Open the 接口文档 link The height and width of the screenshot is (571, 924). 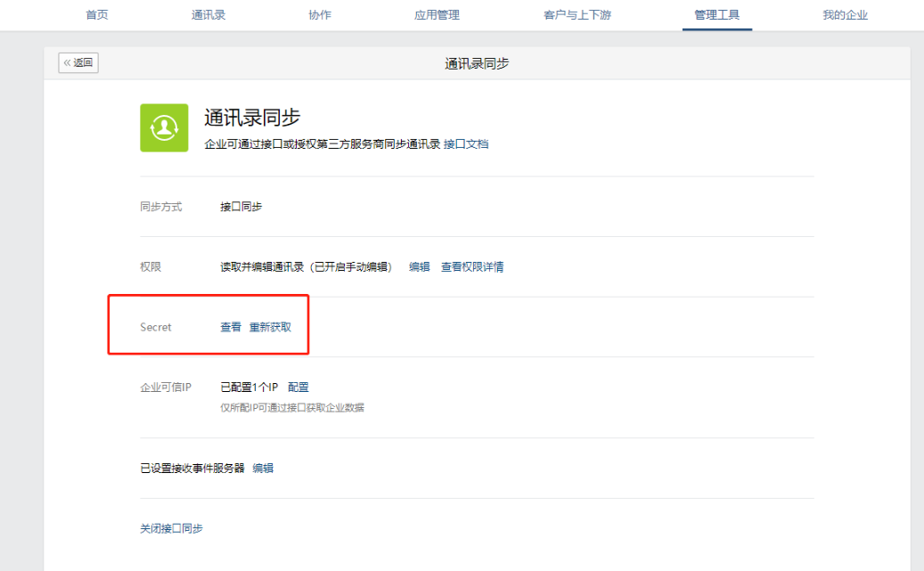[466, 144]
